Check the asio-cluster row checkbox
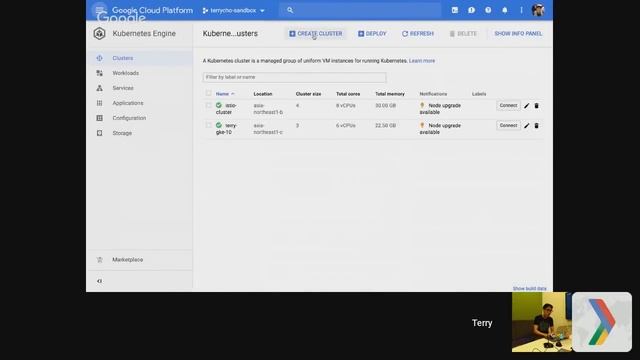Image resolution: width=640 pixels, height=360 pixels. click(x=209, y=105)
